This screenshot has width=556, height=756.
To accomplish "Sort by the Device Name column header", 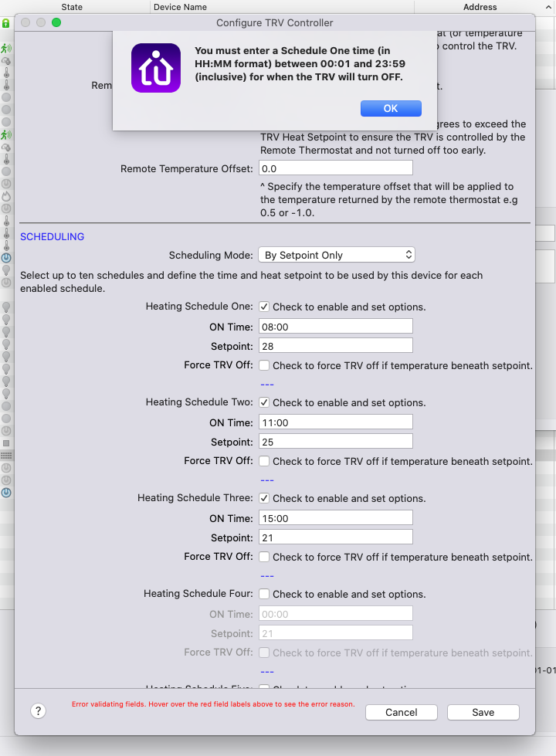I will [x=180, y=7].
